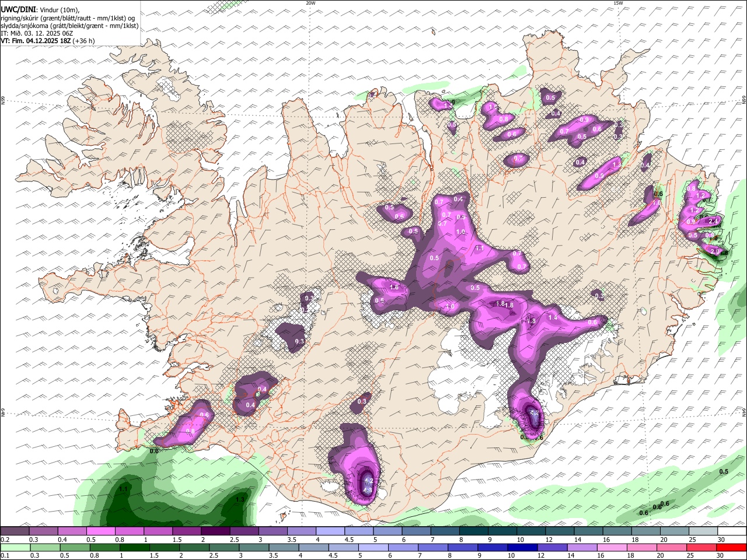
Task: Select the pale grey top-row swatch at 25
Action: click(x=703, y=531)
